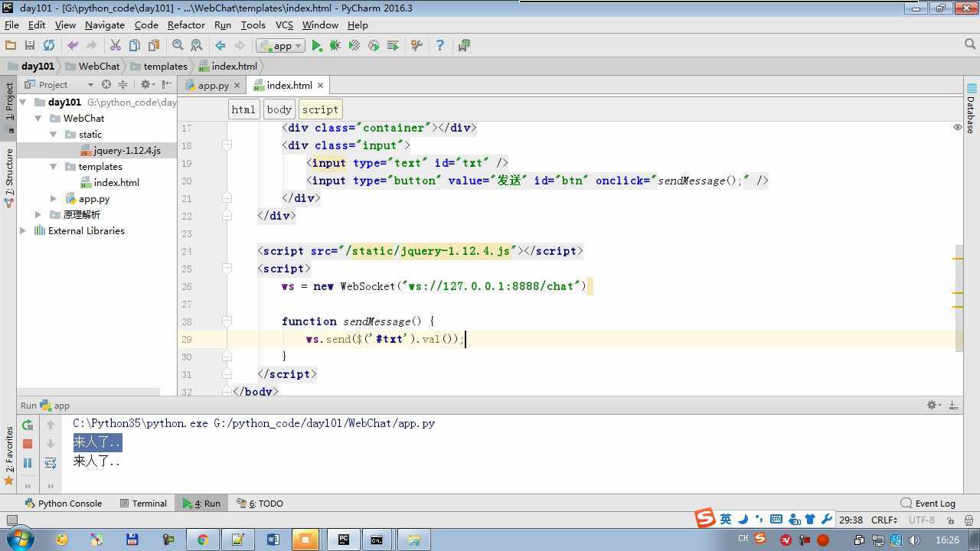Image resolution: width=980 pixels, height=551 pixels.
Task: Run 'app' with coverage icon
Action: [354, 46]
